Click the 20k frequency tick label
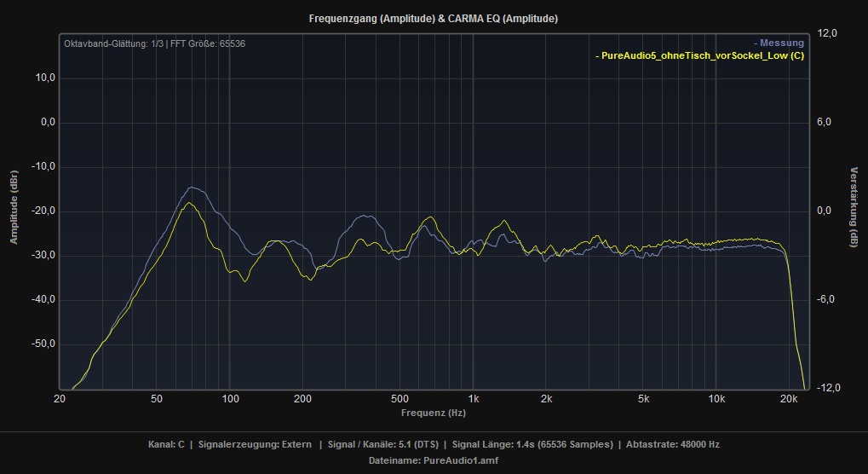This screenshot has width=868, height=474. (x=789, y=398)
